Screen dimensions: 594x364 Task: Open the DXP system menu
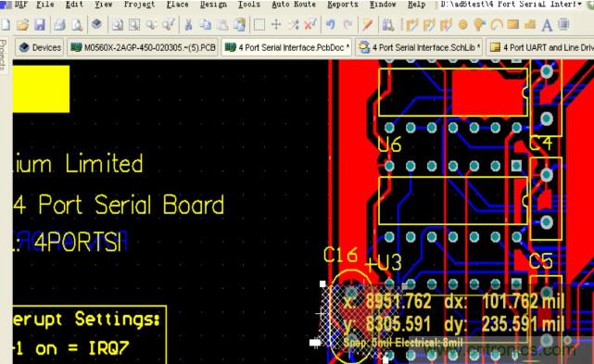tap(19, 4)
